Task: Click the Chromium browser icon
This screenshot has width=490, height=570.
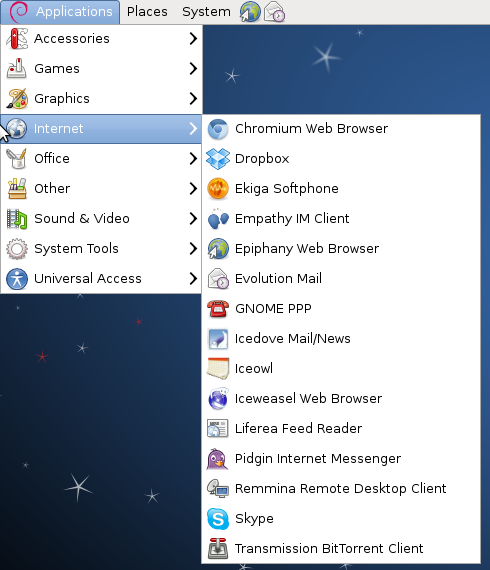Action: 218,129
